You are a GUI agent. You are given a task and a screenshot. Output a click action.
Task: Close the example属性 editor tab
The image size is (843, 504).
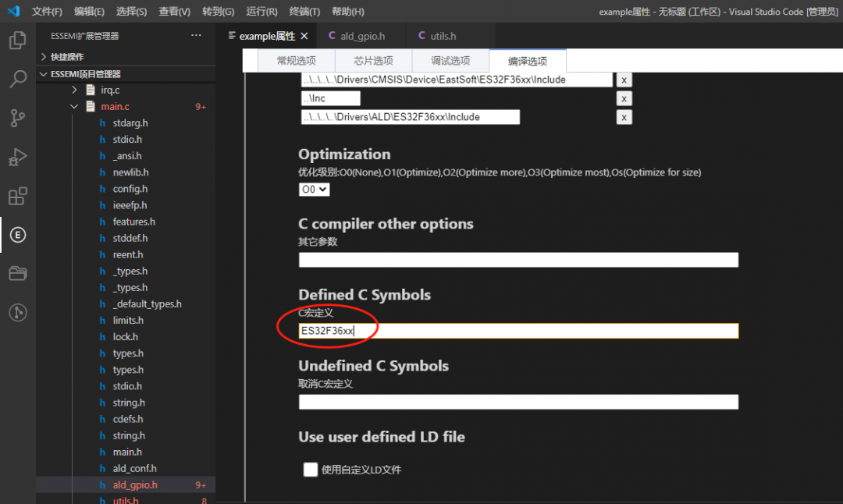[x=304, y=36]
